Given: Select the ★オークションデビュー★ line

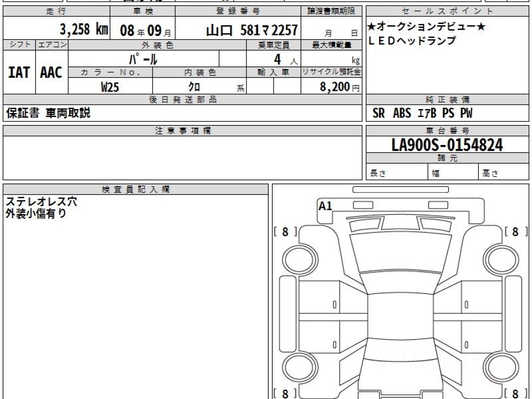Looking at the screenshot, I should pyautogui.click(x=427, y=27).
